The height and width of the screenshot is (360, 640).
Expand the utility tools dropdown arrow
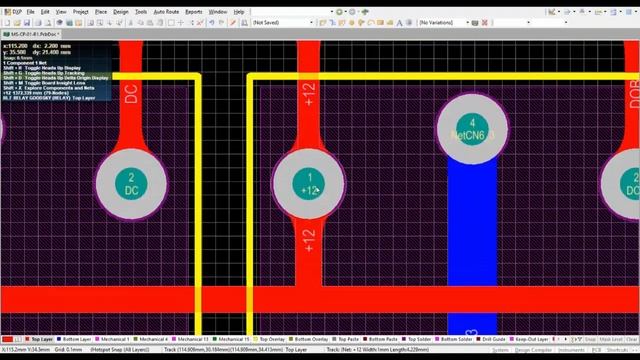(x=559, y=12)
